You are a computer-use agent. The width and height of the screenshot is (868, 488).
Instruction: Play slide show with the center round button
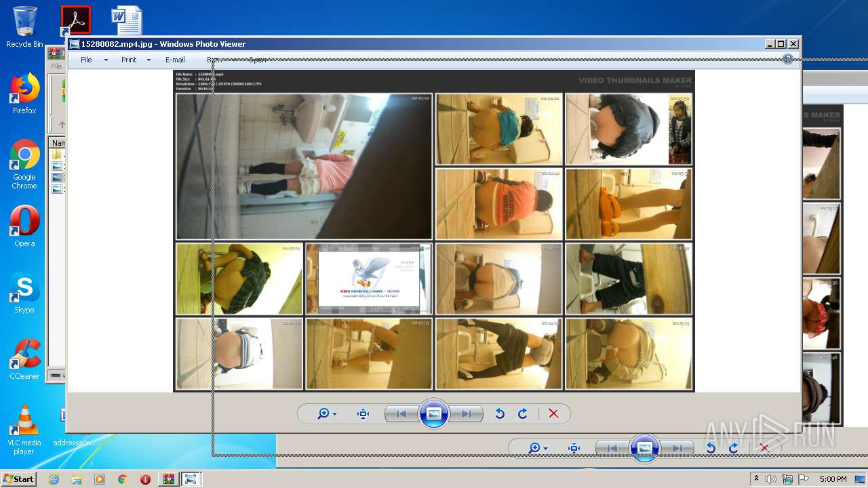click(x=434, y=413)
